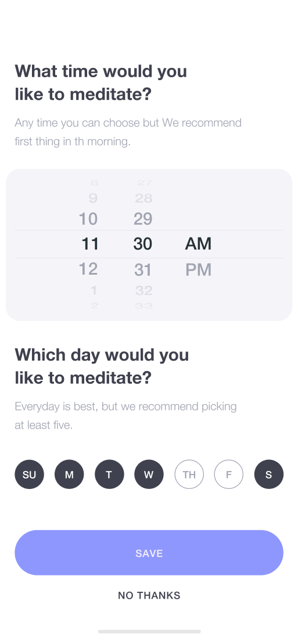Tap hour 9 in the time wheel
This screenshot has height=644, width=298.
94,199
